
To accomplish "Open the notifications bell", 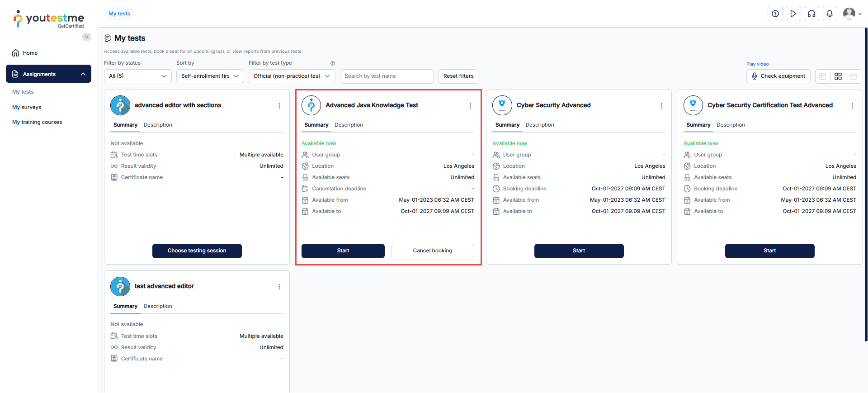I will pyautogui.click(x=830, y=14).
